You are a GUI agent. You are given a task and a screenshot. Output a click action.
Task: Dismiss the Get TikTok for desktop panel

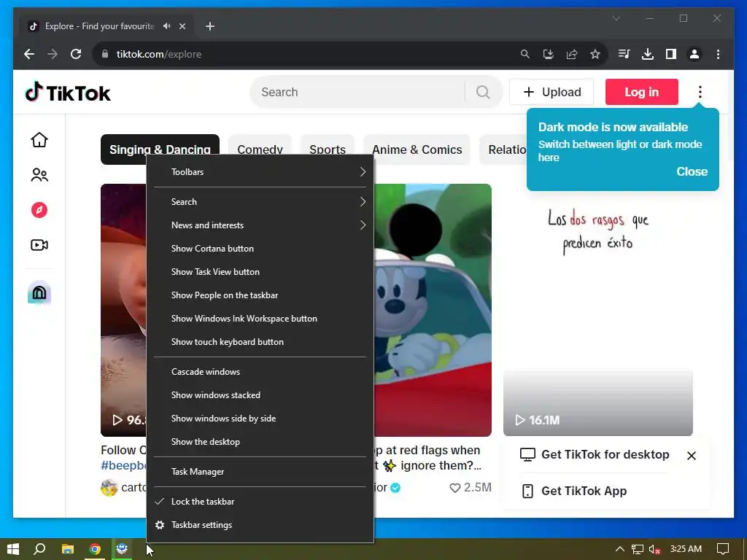click(692, 456)
